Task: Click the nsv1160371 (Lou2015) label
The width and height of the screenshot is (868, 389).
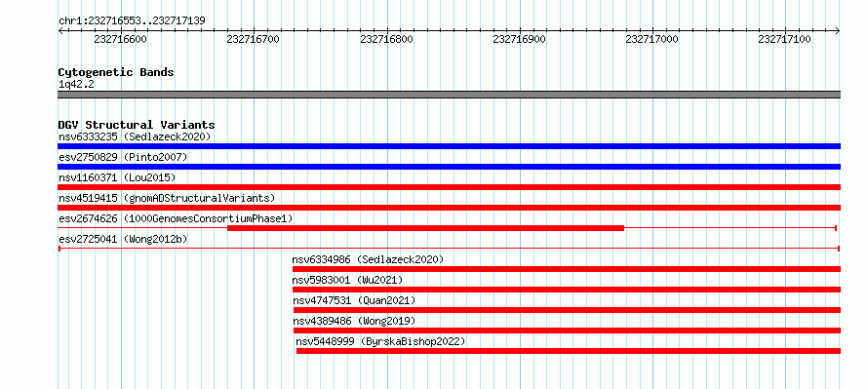Action: point(117,177)
